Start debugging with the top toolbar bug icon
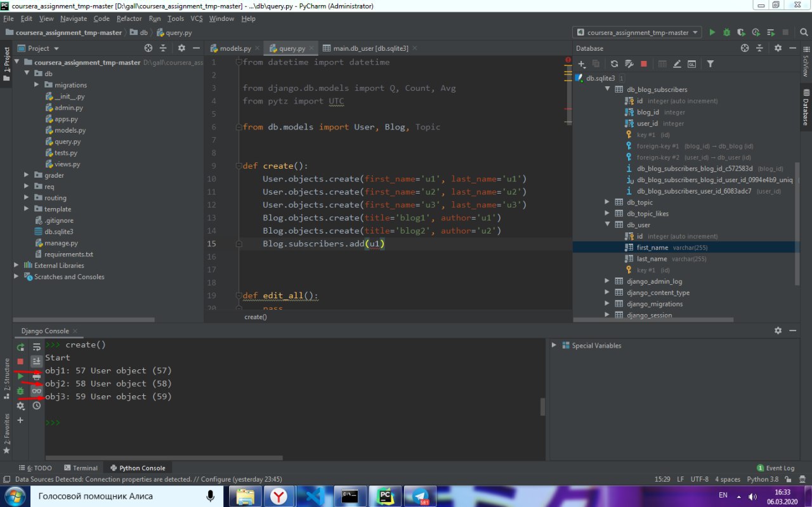 727,32
